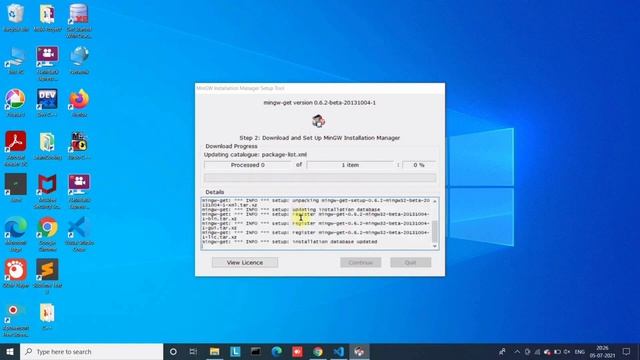Open the notification center icon
This screenshot has height=360, width=640.
(x=626, y=351)
